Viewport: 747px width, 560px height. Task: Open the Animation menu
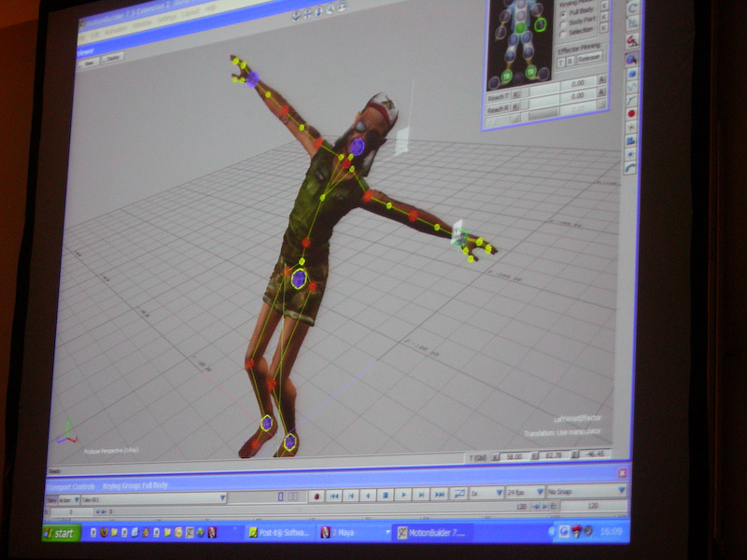(x=115, y=30)
